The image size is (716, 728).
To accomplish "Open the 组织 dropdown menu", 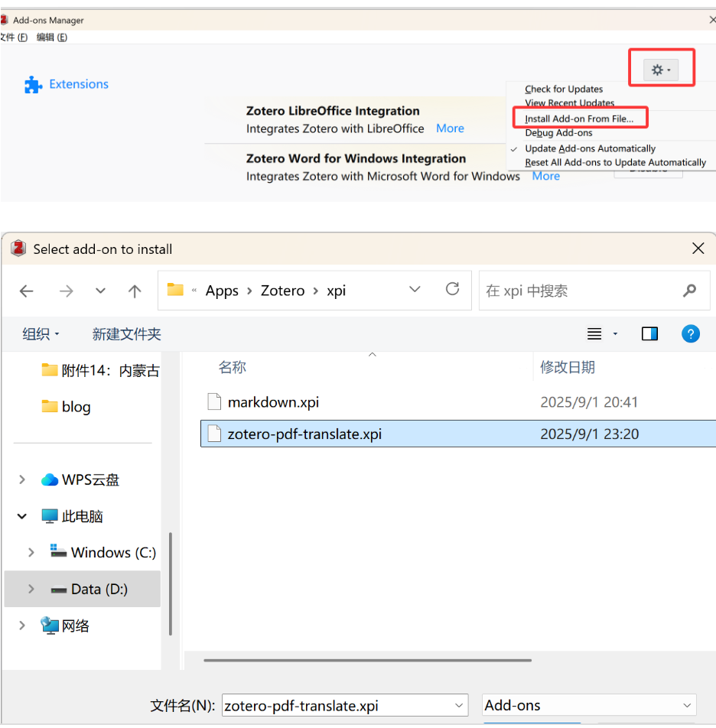I will [41, 333].
